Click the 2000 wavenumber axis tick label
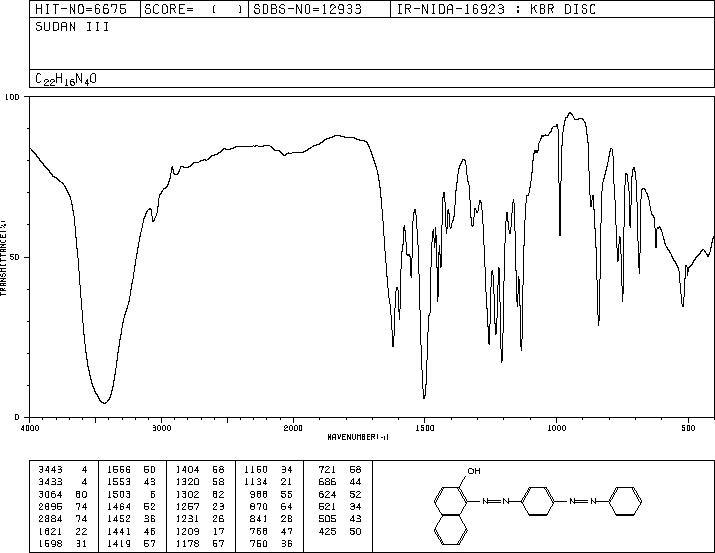This screenshot has height=553, width=715. click(293, 428)
